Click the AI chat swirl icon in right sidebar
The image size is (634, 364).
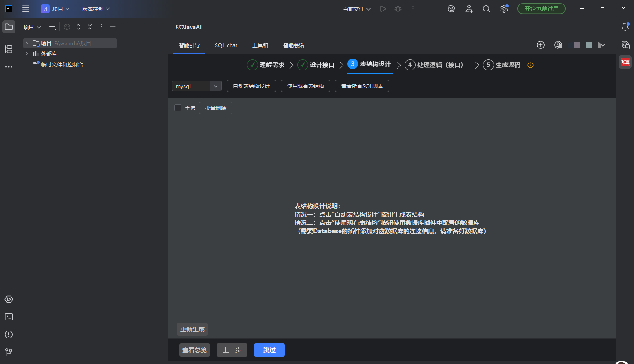(625, 44)
